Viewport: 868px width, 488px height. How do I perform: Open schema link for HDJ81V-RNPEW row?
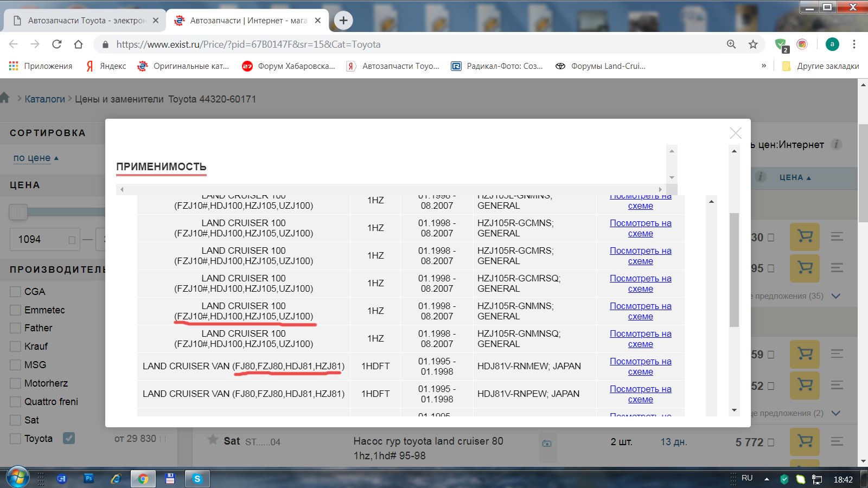coord(640,394)
